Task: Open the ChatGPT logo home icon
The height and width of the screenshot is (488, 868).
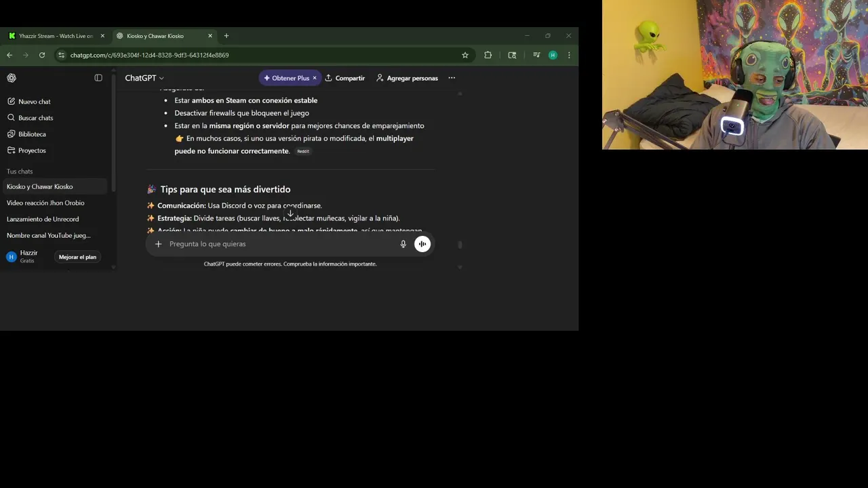Action: 12,78
